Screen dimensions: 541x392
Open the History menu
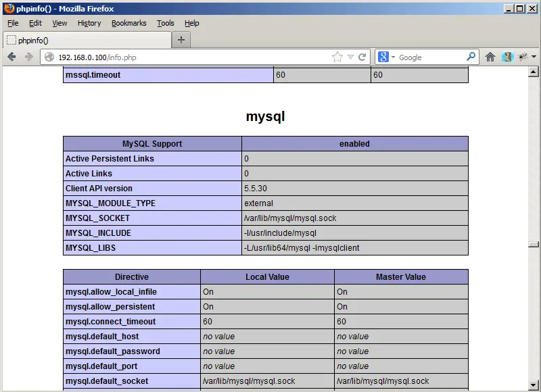tap(89, 23)
